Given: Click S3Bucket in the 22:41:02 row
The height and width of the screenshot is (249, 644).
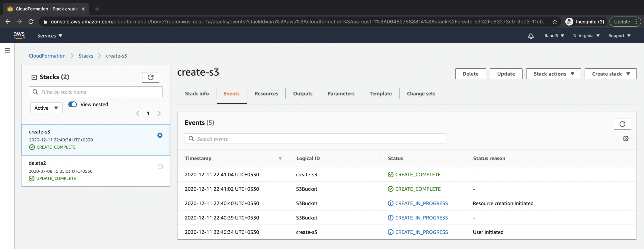Looking at the screenshot, I should [306, 189].
